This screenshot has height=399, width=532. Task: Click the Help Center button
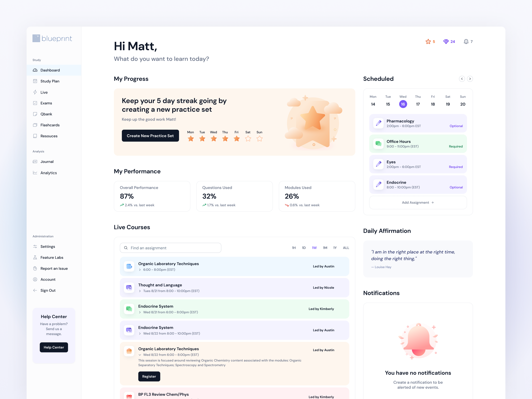click(x=54, y=347)
